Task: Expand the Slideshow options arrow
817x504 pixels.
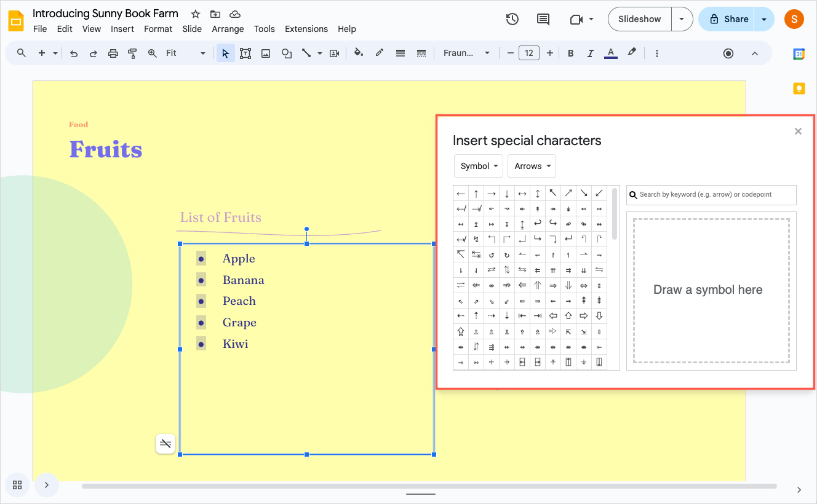Action: tap(682, 19)
